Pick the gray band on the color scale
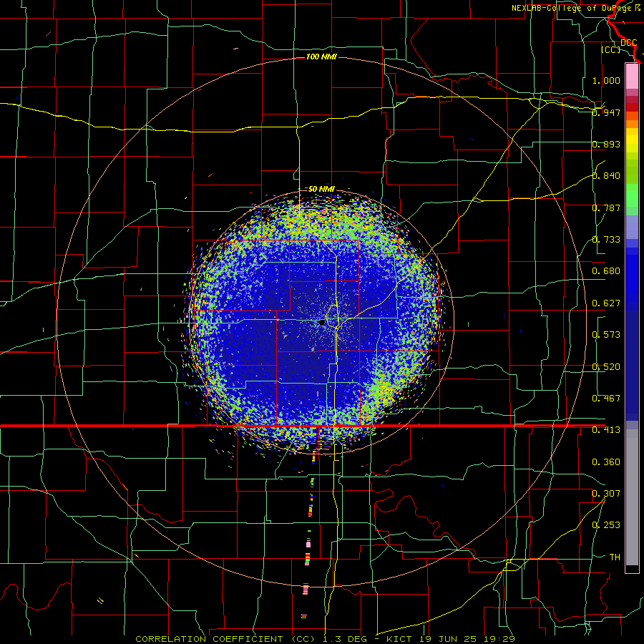This screenshot has height=644, width=644. (632, 497)
